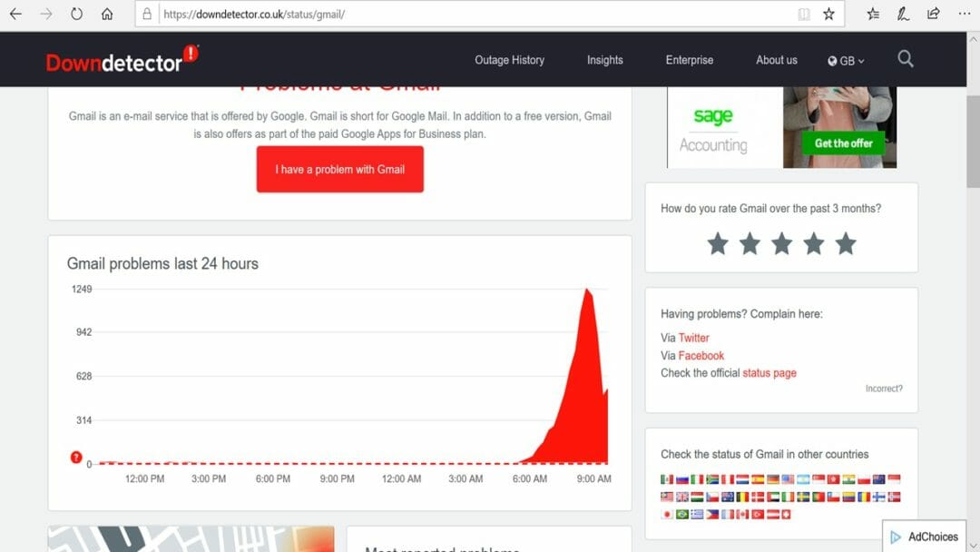
Task: Click the AdChoices badge
Action: 925,537
